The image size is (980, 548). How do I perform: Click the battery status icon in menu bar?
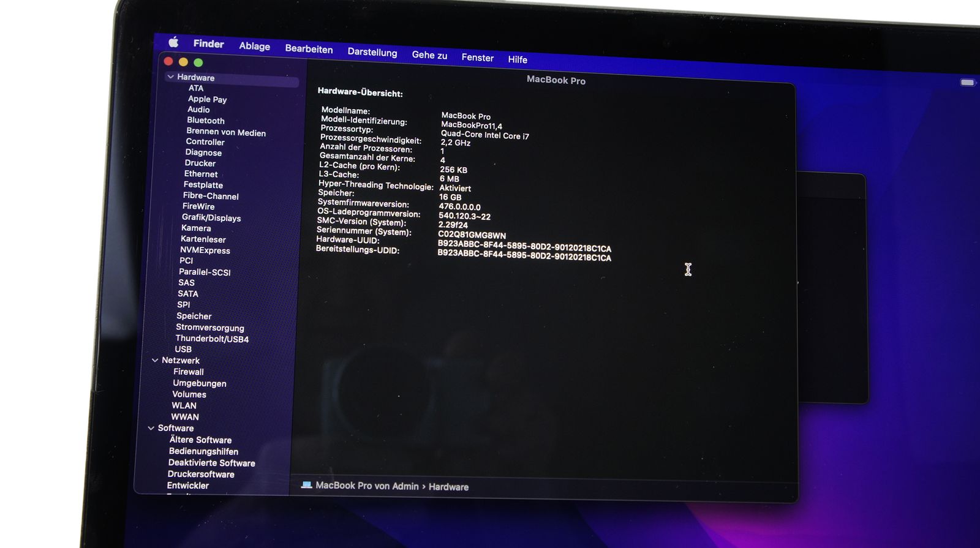coord(967,82)
